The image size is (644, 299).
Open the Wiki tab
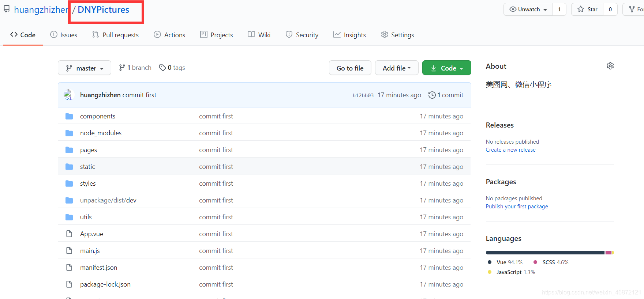click(x=259, y=35)
